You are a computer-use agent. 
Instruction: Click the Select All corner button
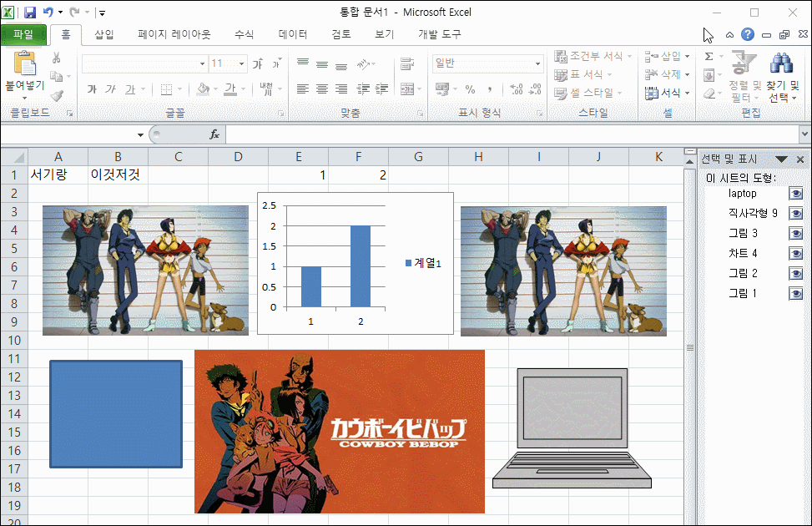[14, 157]
